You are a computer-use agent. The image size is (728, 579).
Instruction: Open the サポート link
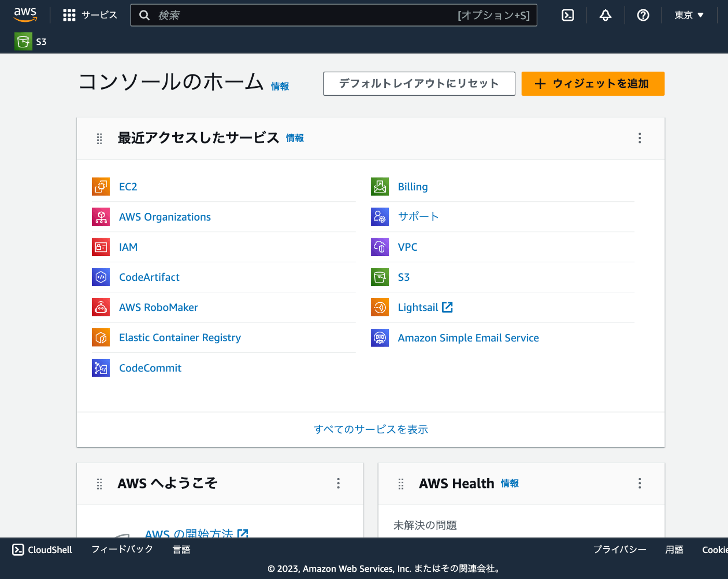point(419,216)
